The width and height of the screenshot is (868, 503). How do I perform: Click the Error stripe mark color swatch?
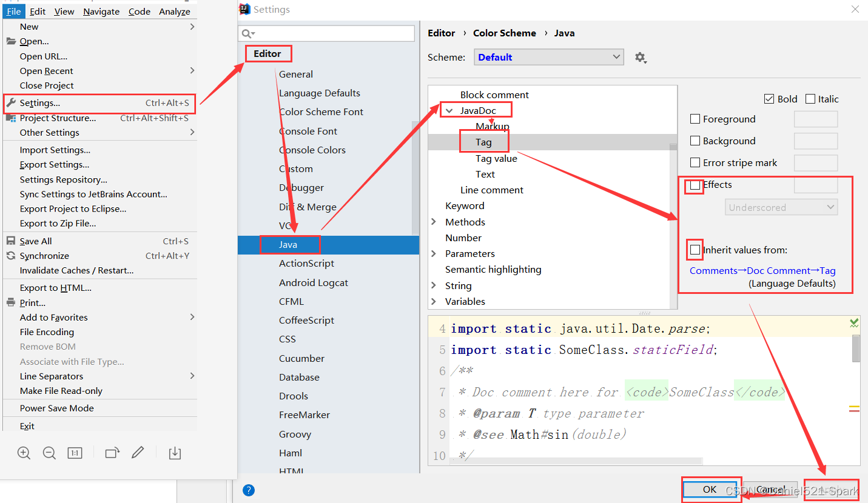point(816,163)
